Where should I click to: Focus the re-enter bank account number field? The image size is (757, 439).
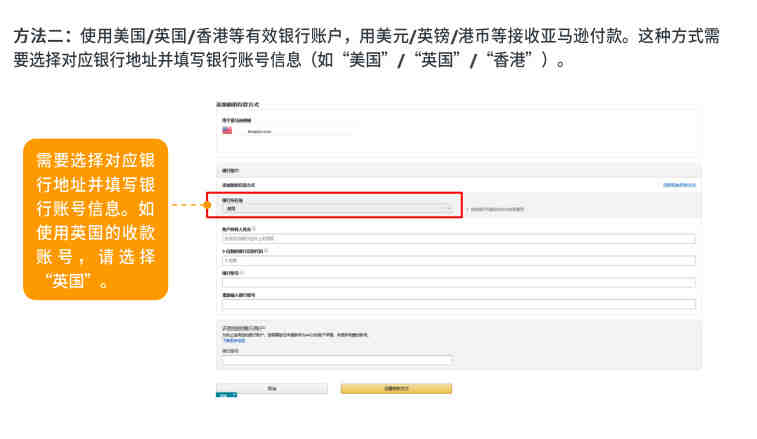click(459, 305)
